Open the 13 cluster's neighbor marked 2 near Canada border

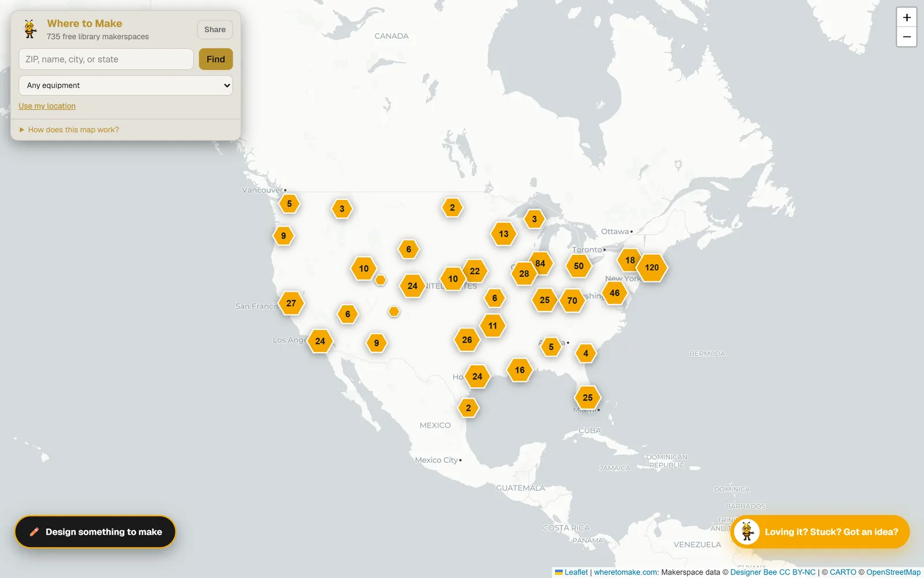[x=452, y=208]
